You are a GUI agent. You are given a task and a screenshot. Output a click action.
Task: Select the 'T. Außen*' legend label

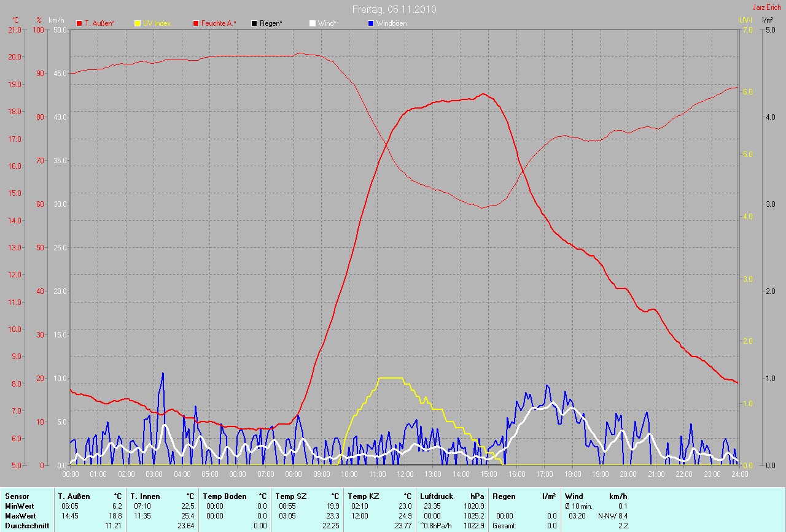99,23
